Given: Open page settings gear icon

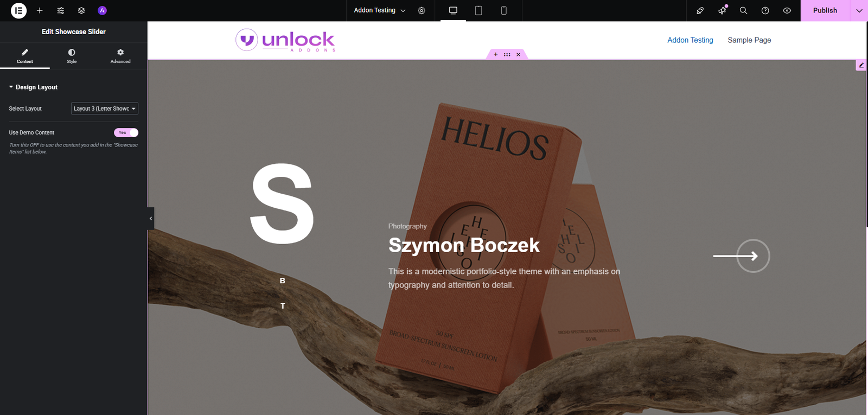Looking at the screenshot, I should [x=422, y=10].
